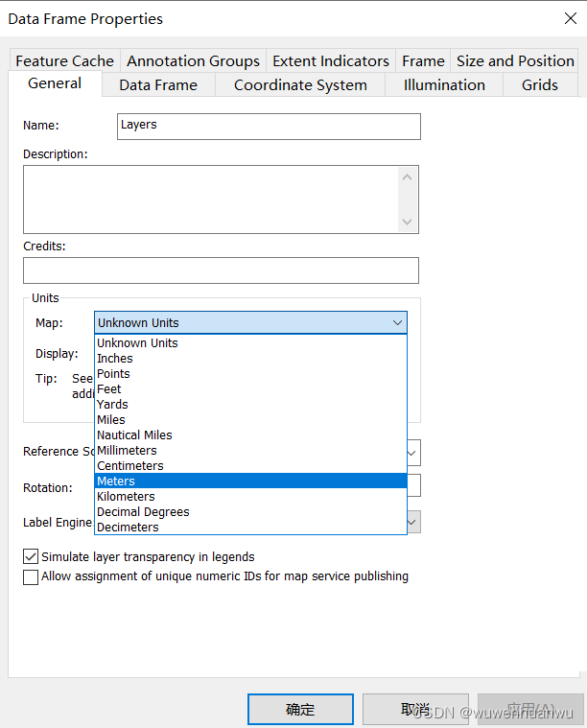Select the General tab
Viewport: 587px width, 728px height.
[55, 83]
